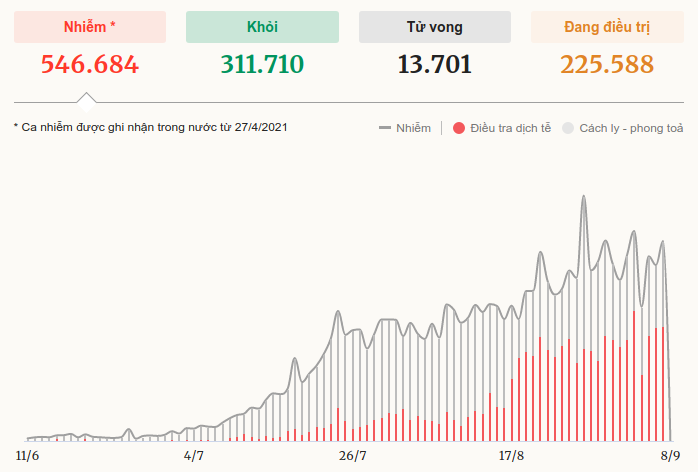Click the green recovered total 311.710
698x472 pixels.
click(x=262, y=65)
